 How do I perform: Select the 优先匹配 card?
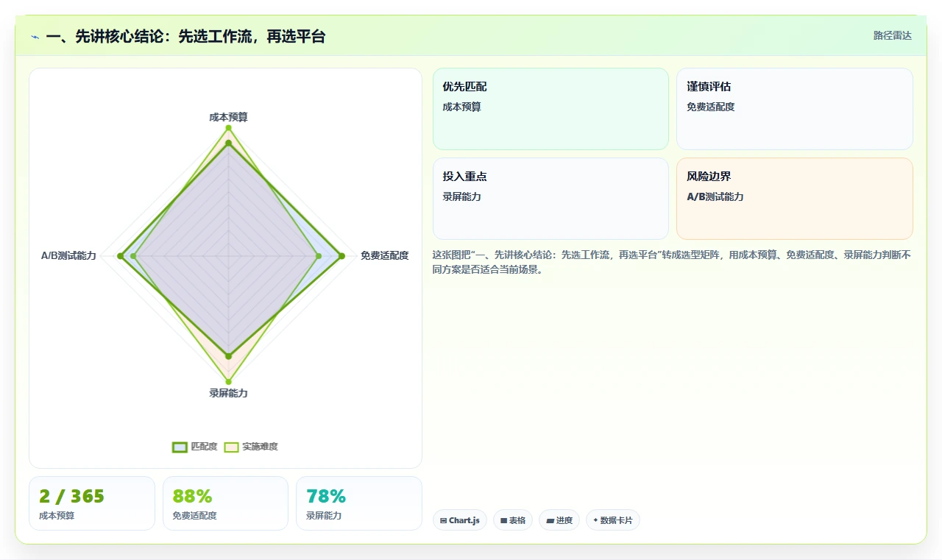coord(550,109)
